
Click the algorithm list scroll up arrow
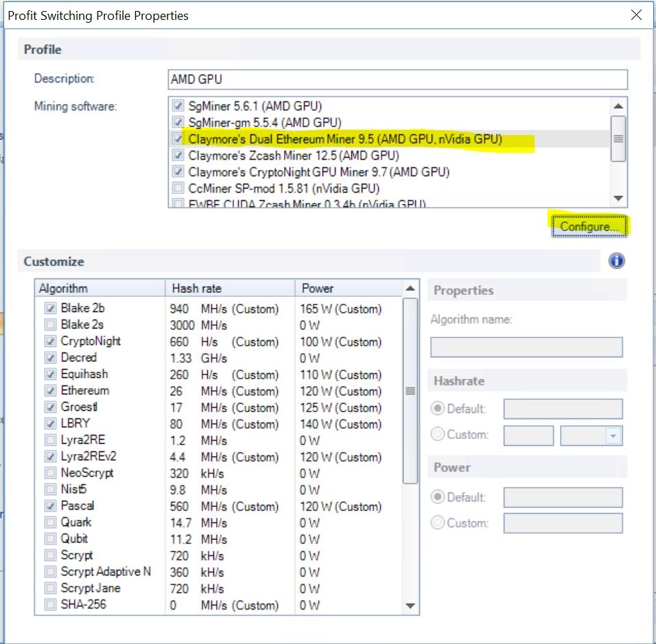pyautogui.click(x=410, y=288)
